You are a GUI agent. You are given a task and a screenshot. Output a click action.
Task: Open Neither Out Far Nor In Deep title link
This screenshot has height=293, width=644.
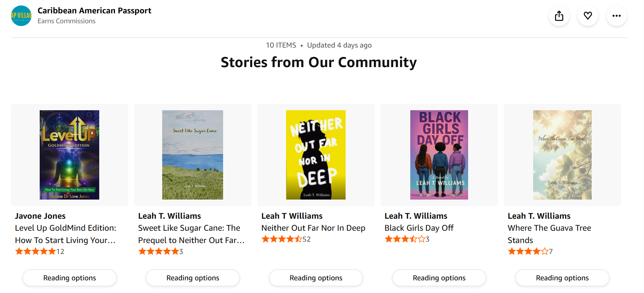pyautogui.click(x=313, y=228)
